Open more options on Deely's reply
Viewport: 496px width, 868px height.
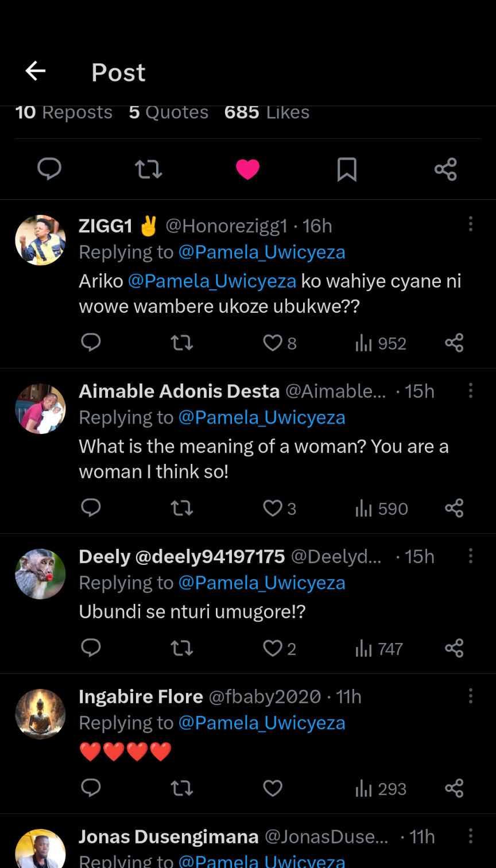point(471,556)
